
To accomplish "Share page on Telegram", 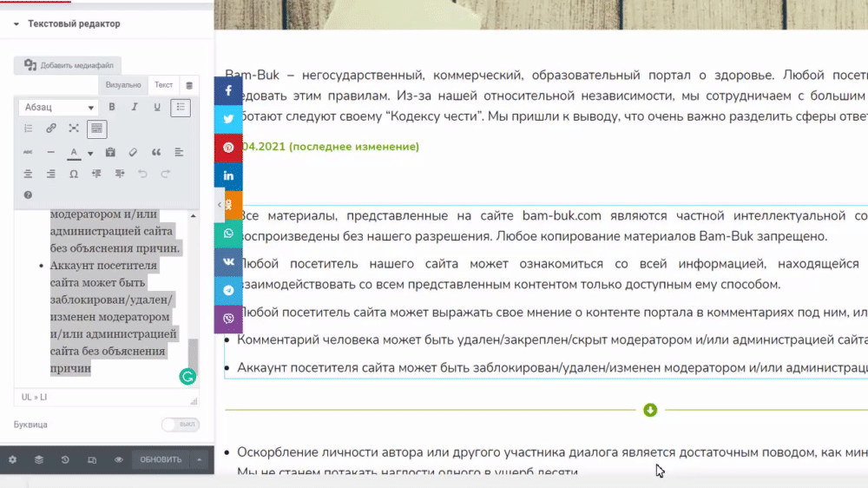I will [x=228, y=290].
